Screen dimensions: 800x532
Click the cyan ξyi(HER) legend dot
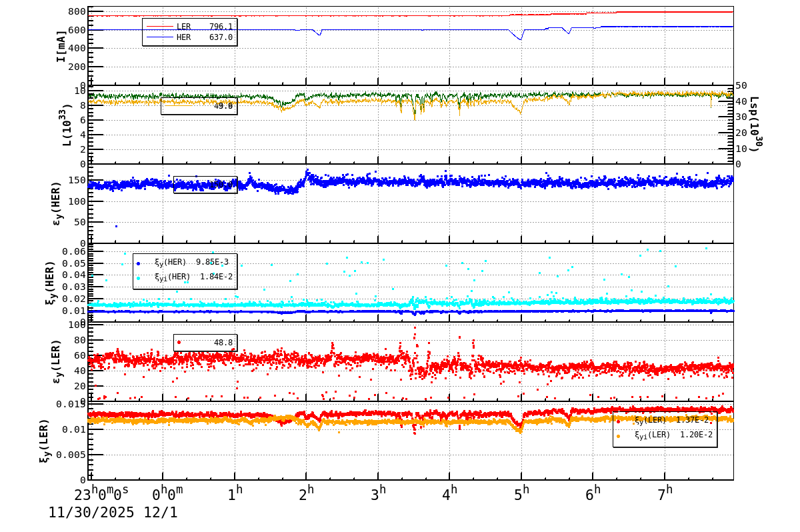pyautogui.click(x=138, y=278)
